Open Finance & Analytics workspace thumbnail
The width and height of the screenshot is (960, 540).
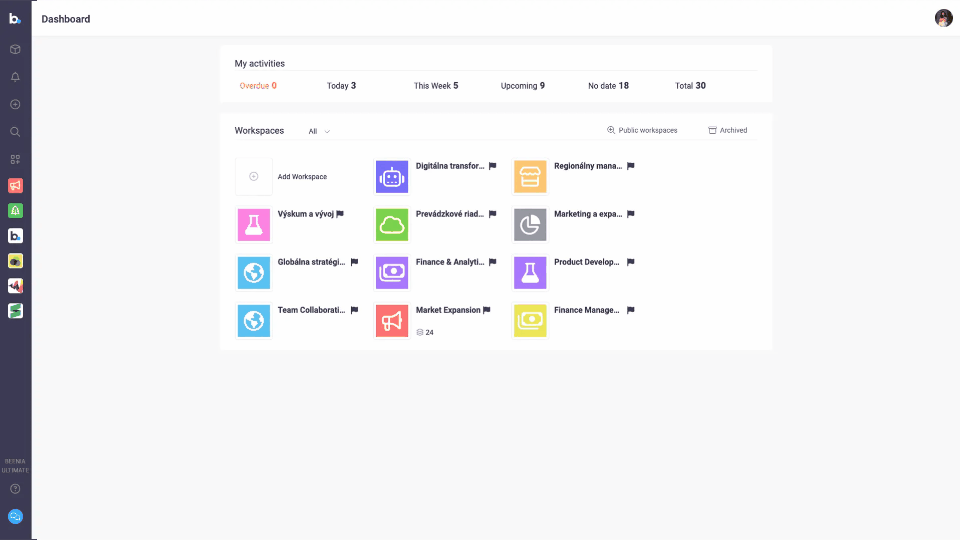pyautogui.click(x=392, y=273)
